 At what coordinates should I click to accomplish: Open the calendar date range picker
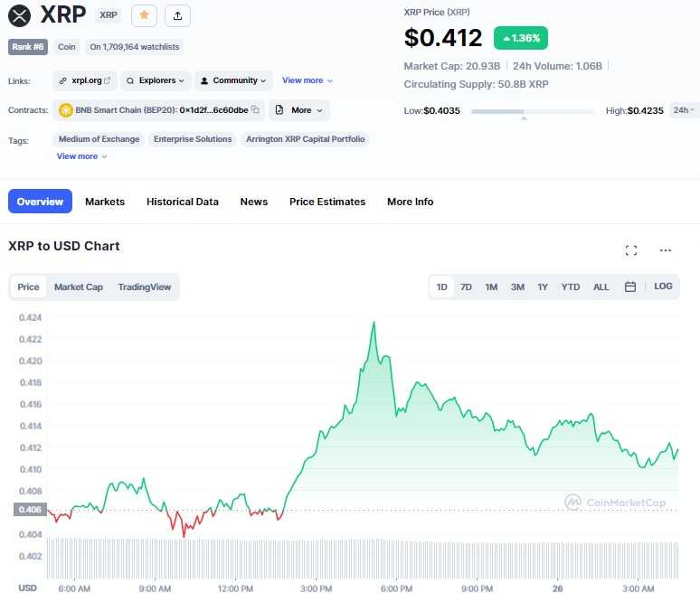pyautogui.click(x=630, y=287)
